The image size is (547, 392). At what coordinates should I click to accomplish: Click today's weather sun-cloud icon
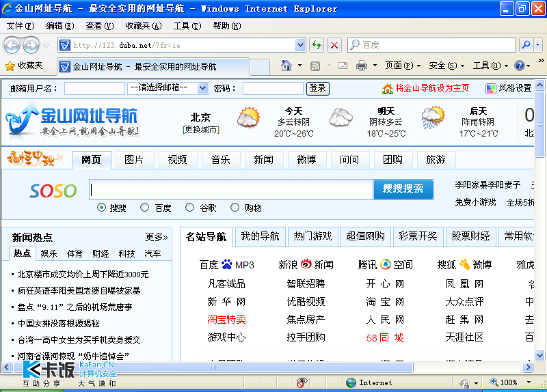pyautogui.click(x=248, y=117)
